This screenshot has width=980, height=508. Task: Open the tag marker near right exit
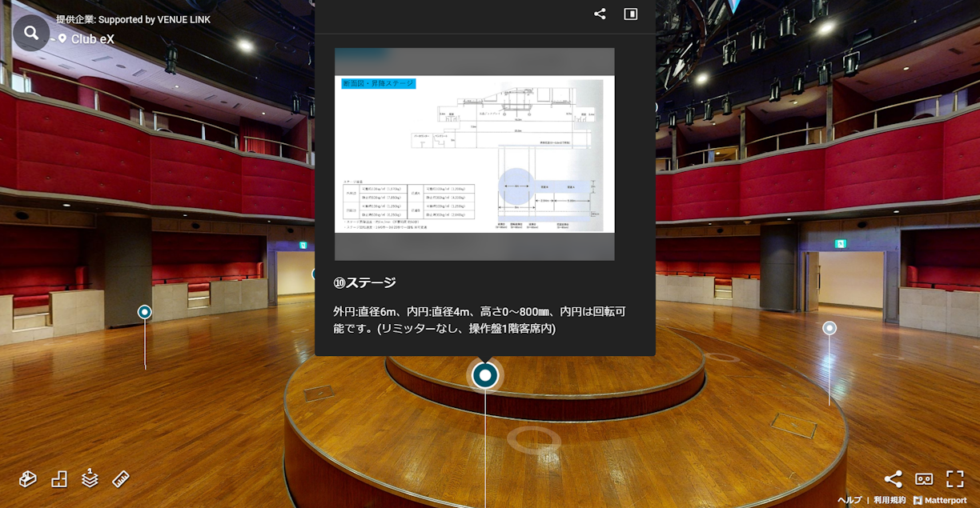point(829,328)
